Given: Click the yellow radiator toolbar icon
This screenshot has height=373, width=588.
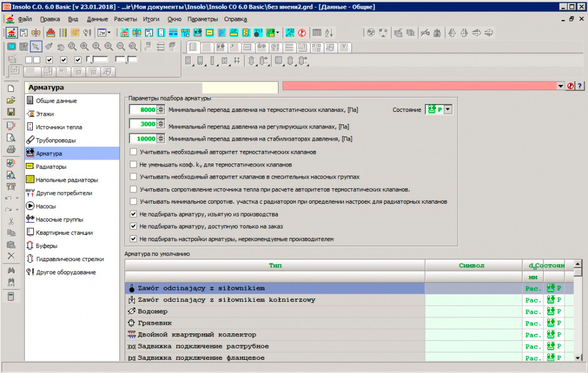Looking at the screenshot, I should pyautogui.click(x=210, y=33).
